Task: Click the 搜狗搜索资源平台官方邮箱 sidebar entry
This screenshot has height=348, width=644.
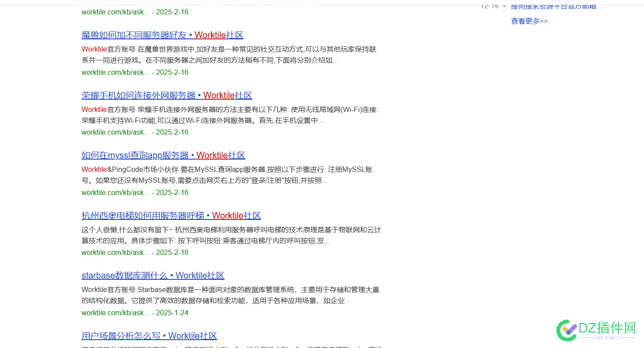Action: (x=556, y=7)
